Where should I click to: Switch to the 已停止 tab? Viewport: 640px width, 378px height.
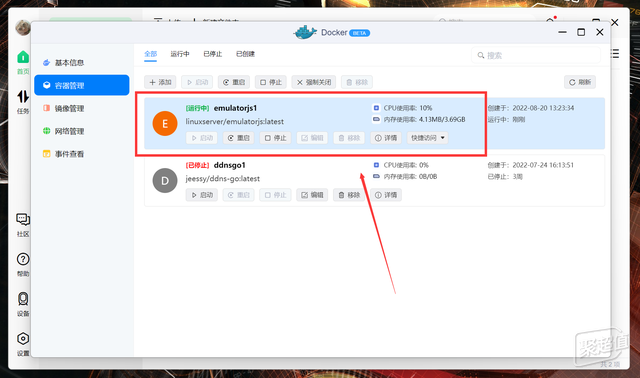pyautogui.click(x=212, y=54)
